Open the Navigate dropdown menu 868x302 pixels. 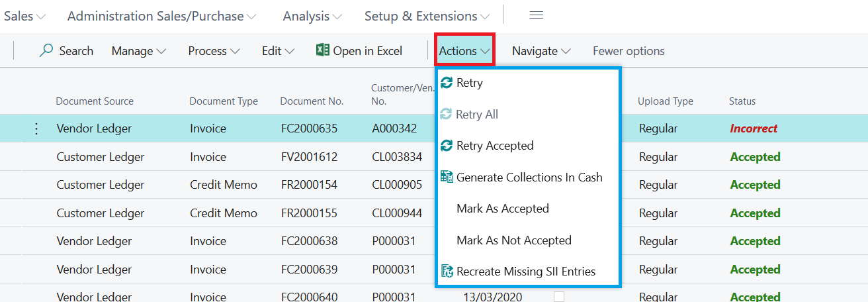click(x=541, y=51)
